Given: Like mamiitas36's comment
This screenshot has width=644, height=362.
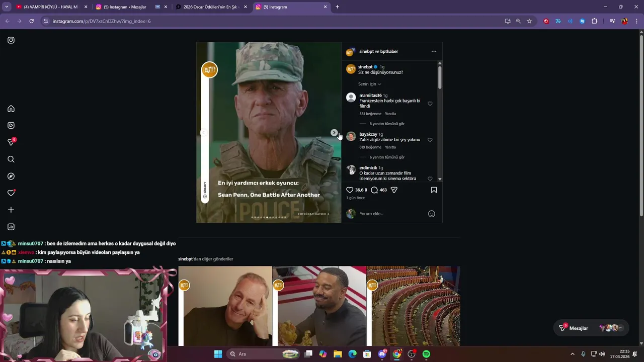Looking at the screenshot, I should tap(430, 104).
